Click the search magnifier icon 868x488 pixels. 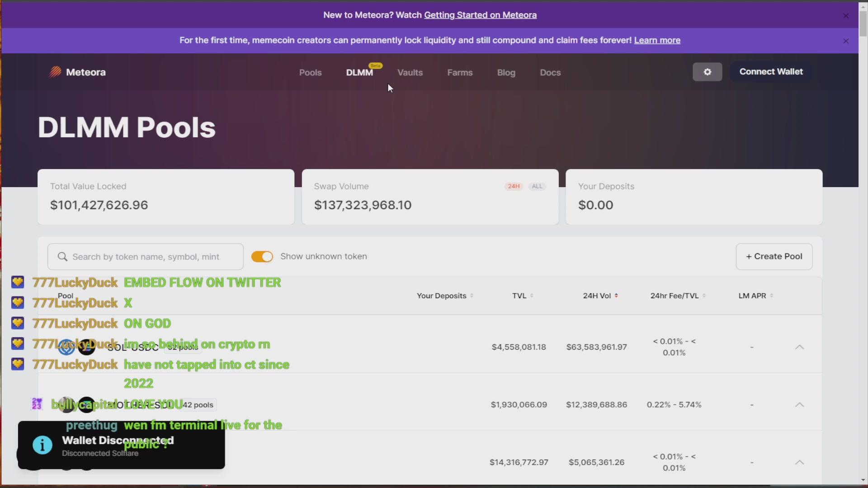pos(62,257)
